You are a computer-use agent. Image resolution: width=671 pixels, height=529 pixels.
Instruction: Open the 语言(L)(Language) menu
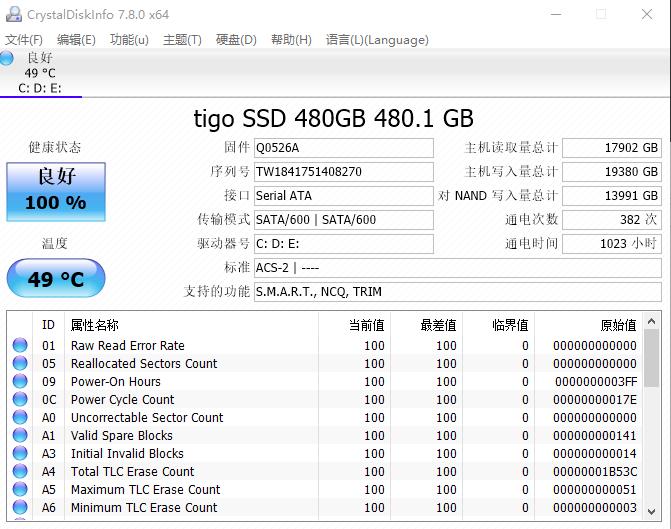click(x=377, y=40)
